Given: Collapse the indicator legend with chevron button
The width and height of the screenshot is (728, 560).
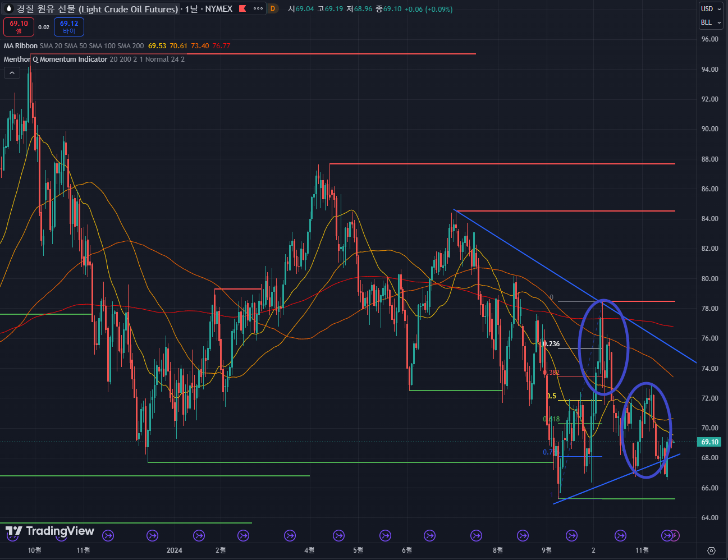Looking at the screenshot, I should [x=12, y=72].
